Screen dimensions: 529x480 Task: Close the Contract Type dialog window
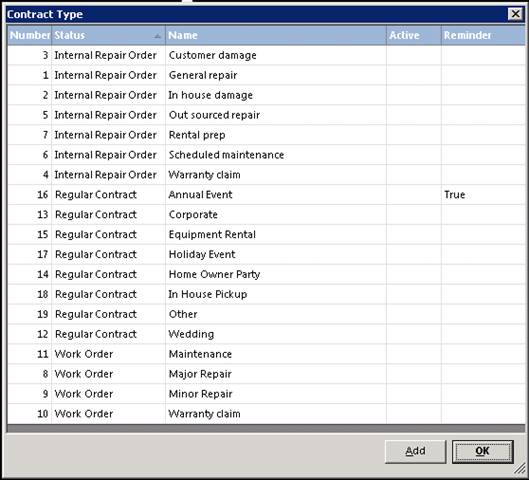coord(516,14)
